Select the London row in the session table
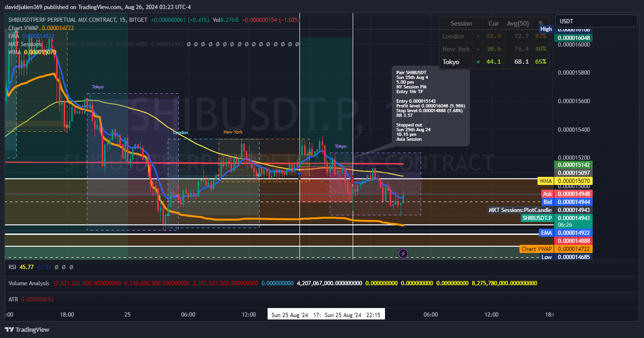The image size is (644, 338). point(494,36)
